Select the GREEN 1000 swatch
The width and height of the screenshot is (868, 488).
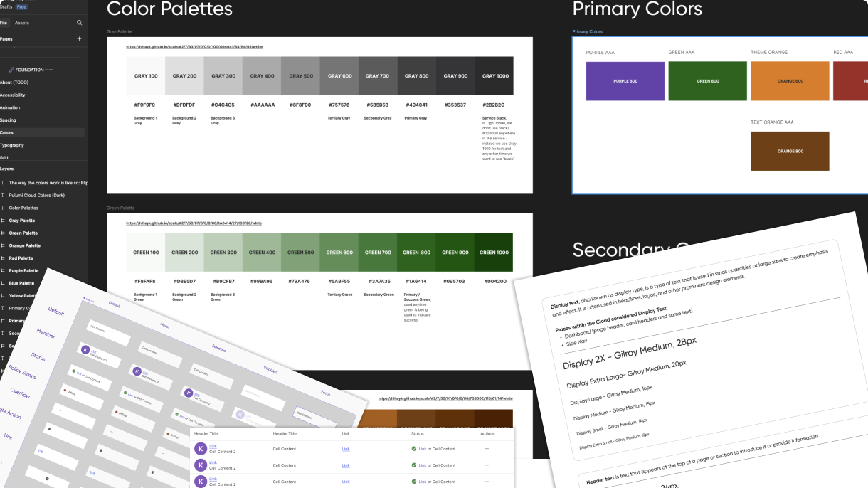tap(494, 253)
